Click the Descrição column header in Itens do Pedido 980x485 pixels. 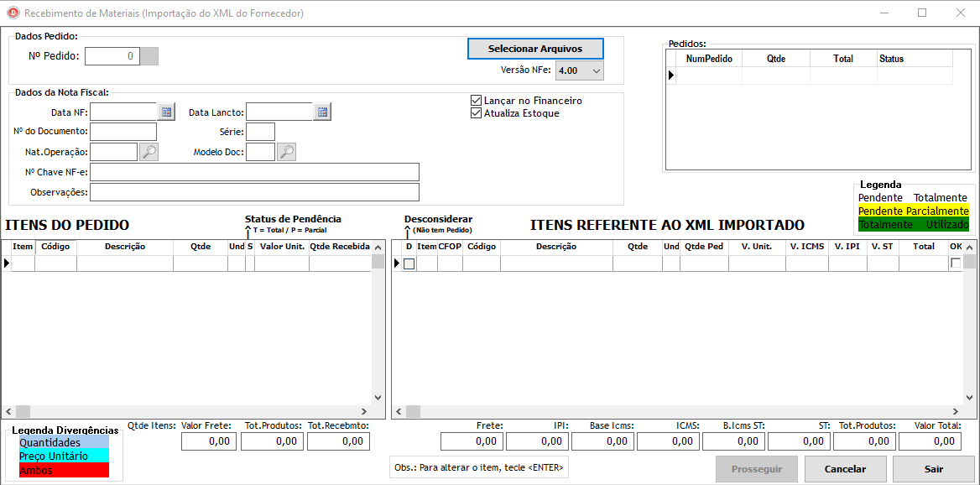124,247
